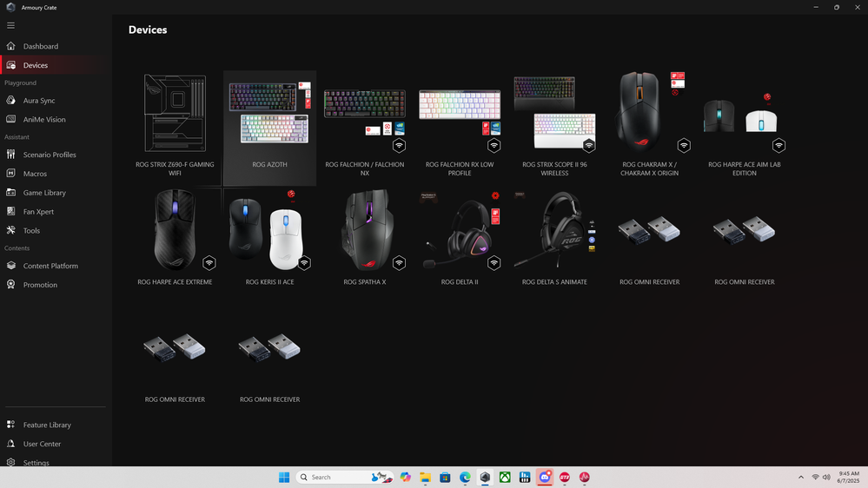Click the ROG AZOTH device name label
Screen dimensions: 868x488
point(269,164)
